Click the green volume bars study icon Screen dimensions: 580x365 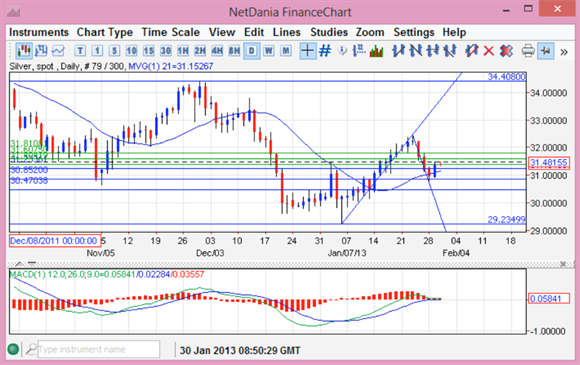pyautogui.click(x=377, y=51)
